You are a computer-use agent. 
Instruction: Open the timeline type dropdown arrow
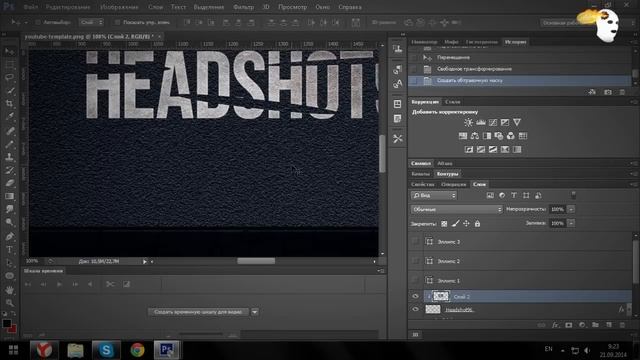coord(255,312)
